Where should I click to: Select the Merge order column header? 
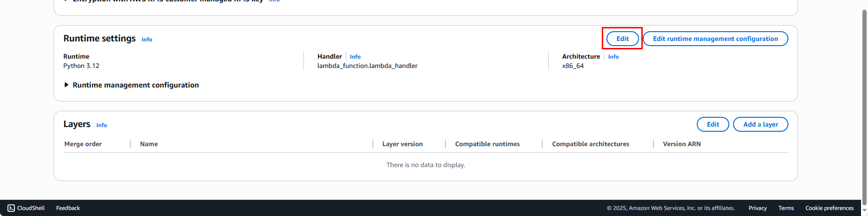[83, 144]
